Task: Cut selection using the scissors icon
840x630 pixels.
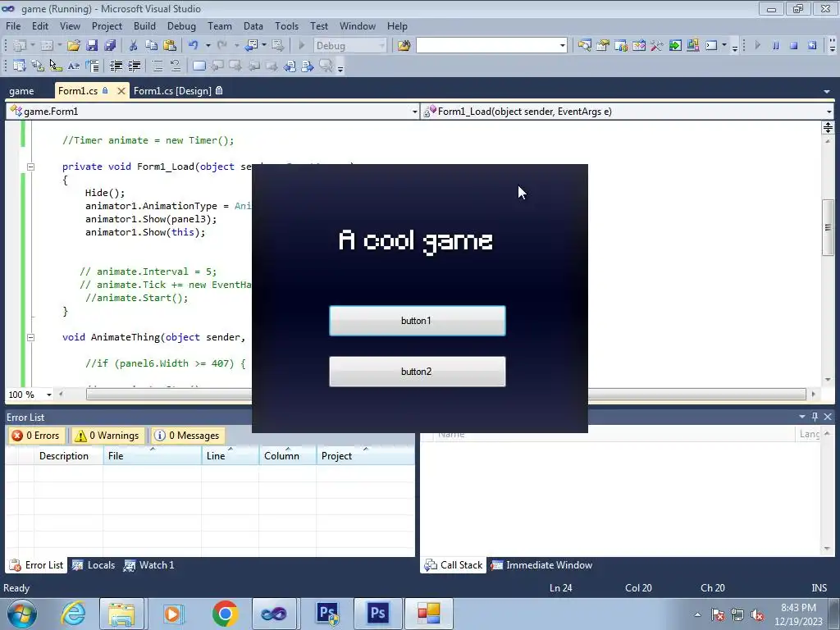Action: (x=133, y=46)
